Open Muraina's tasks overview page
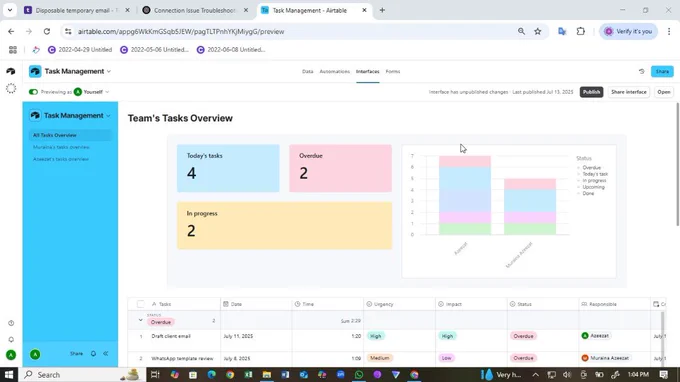This screenshot has height=382, width=680. [61, 147]
